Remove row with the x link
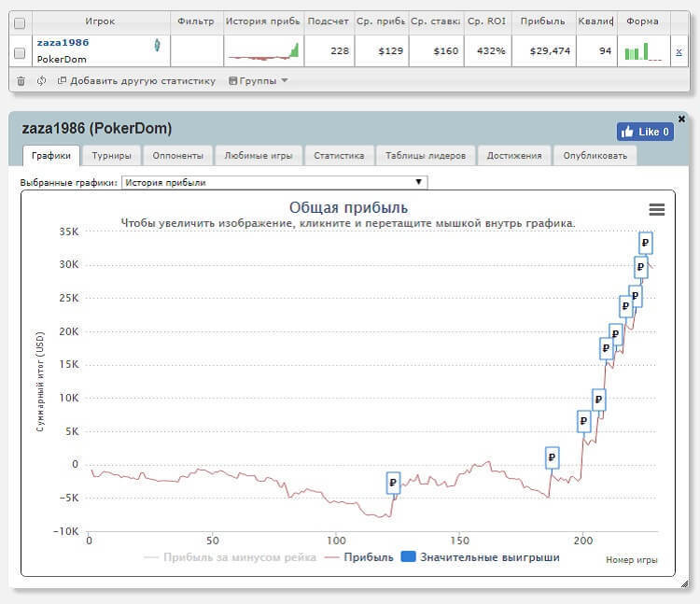The image size is (700, 604). pyautogui.click(x=679, y=52)
